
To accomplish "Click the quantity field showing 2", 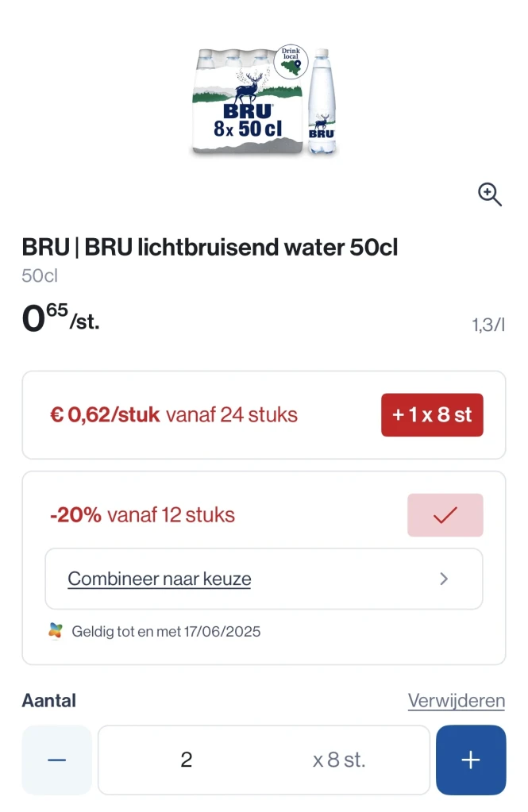I will 187,760.
